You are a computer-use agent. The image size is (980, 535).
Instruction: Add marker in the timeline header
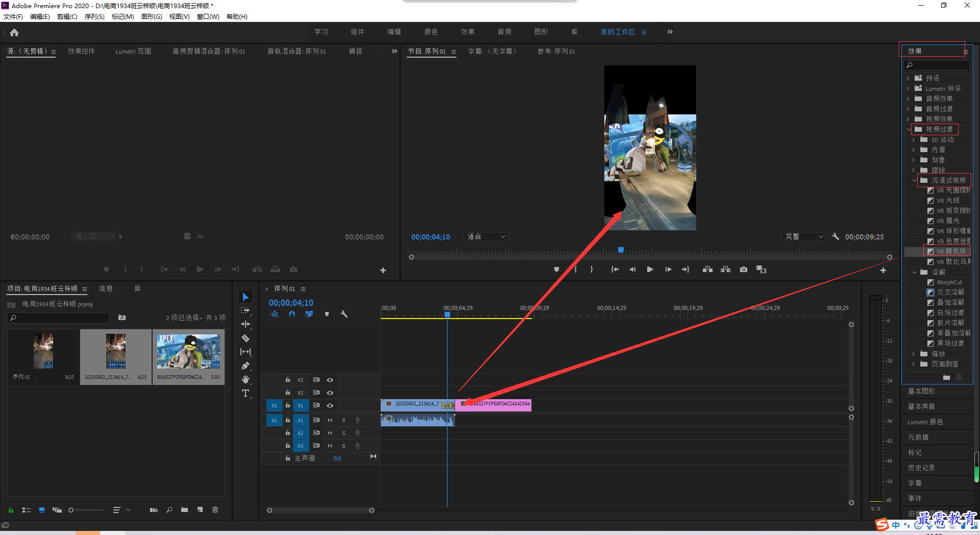coord(327,314)
